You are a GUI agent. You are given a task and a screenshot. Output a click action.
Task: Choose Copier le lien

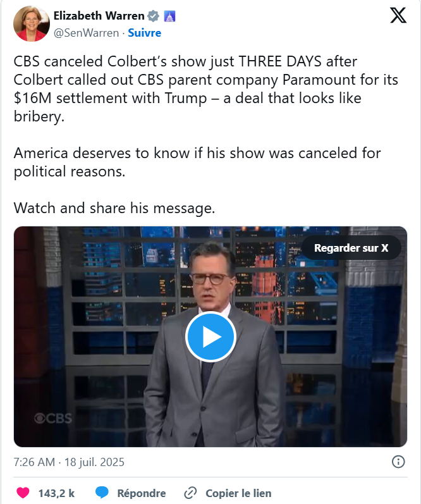coord(238,493)
